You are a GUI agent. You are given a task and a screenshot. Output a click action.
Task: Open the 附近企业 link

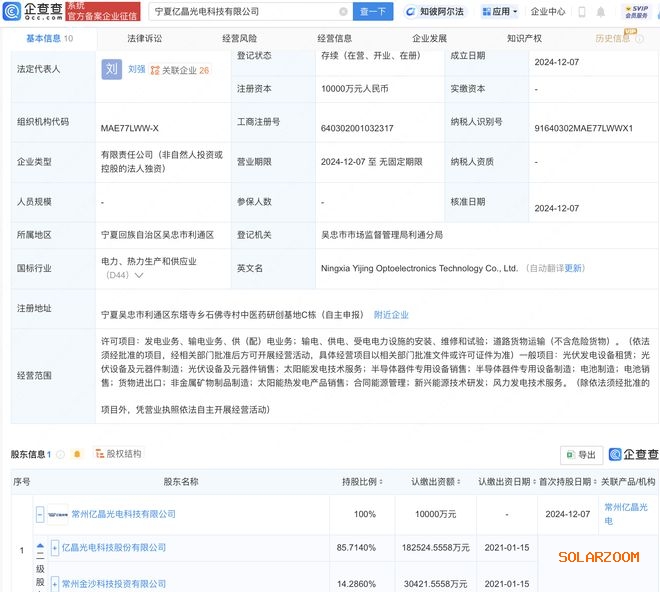(x=391, y=314)
